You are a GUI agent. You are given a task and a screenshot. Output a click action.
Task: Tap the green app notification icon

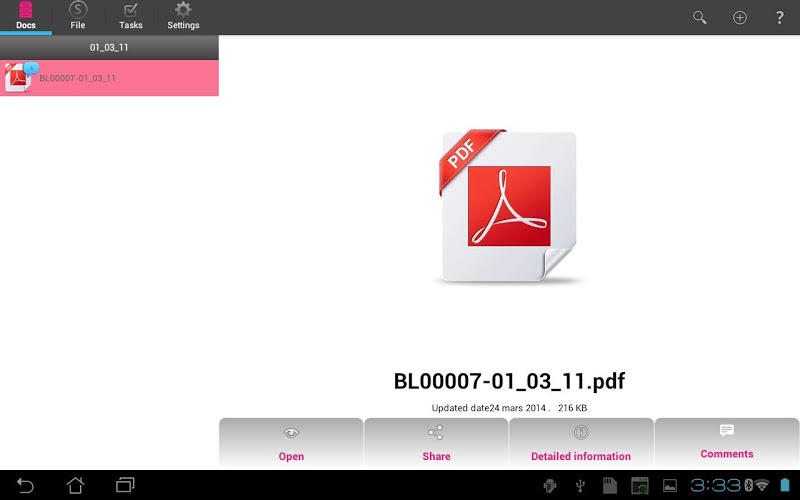639,486
